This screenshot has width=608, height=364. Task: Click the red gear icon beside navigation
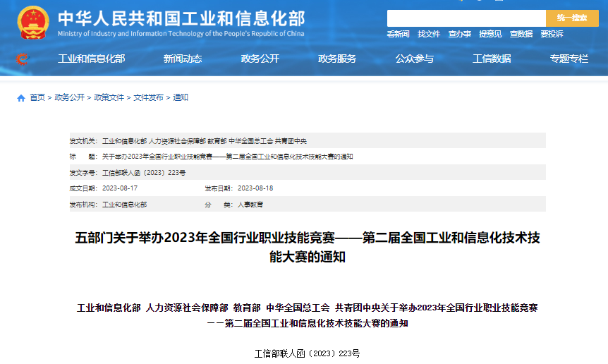click(23, 59)
